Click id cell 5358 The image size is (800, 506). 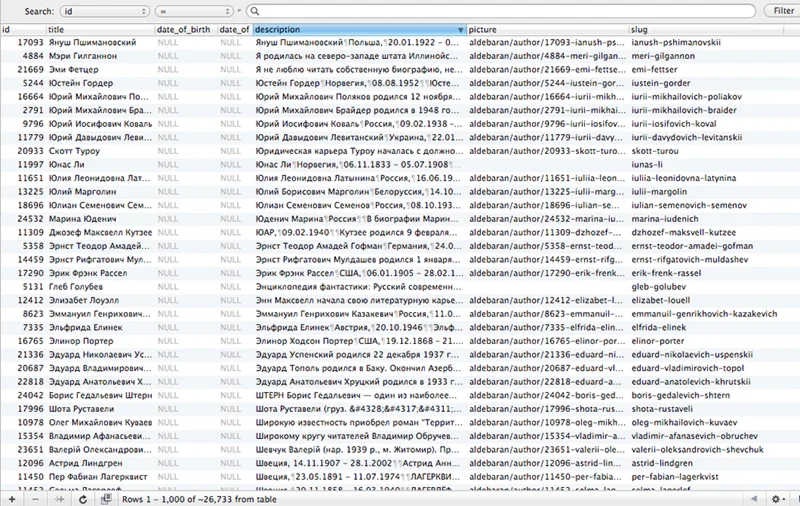33,246
